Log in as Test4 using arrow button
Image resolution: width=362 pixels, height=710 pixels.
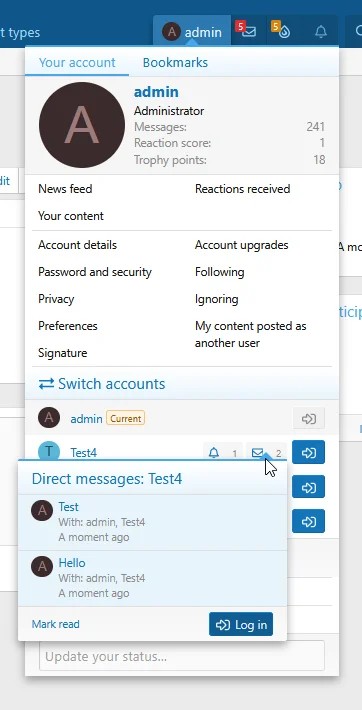tap(309, 452)
